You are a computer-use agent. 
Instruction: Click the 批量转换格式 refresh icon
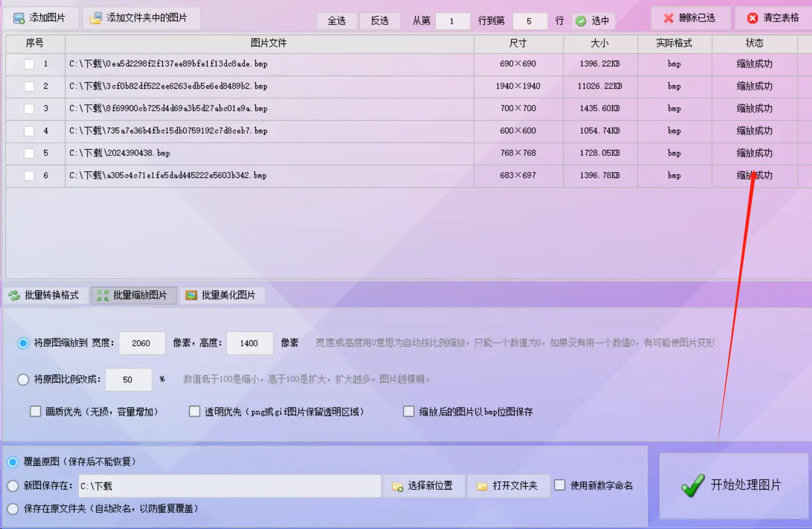coord(14,295)
